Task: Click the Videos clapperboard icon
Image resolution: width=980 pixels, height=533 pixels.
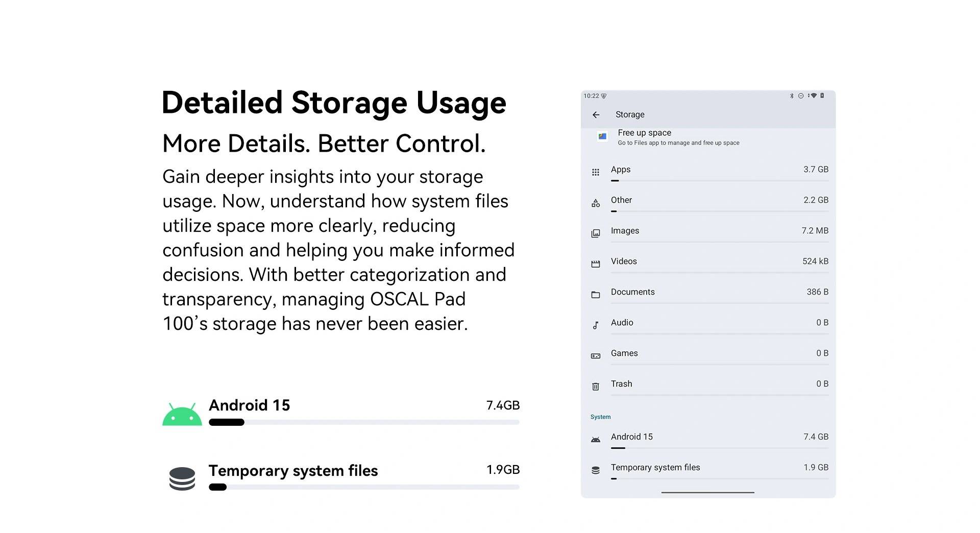Action: click(596, 264)
